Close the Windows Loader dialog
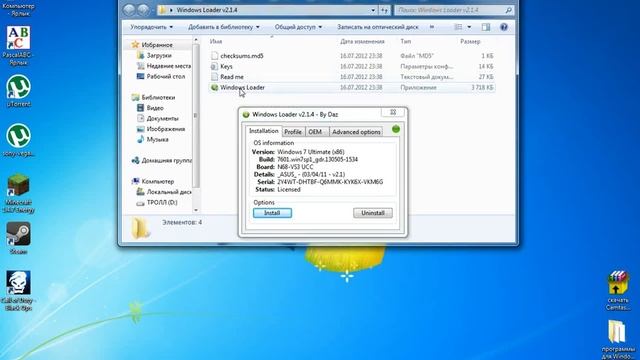Viewport: 640px width, 360px height. 393,112
